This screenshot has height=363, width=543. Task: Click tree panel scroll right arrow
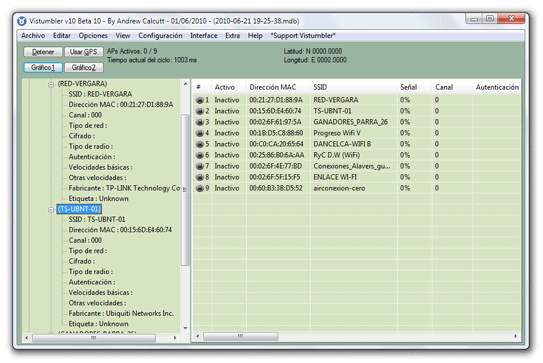[175, 338]
